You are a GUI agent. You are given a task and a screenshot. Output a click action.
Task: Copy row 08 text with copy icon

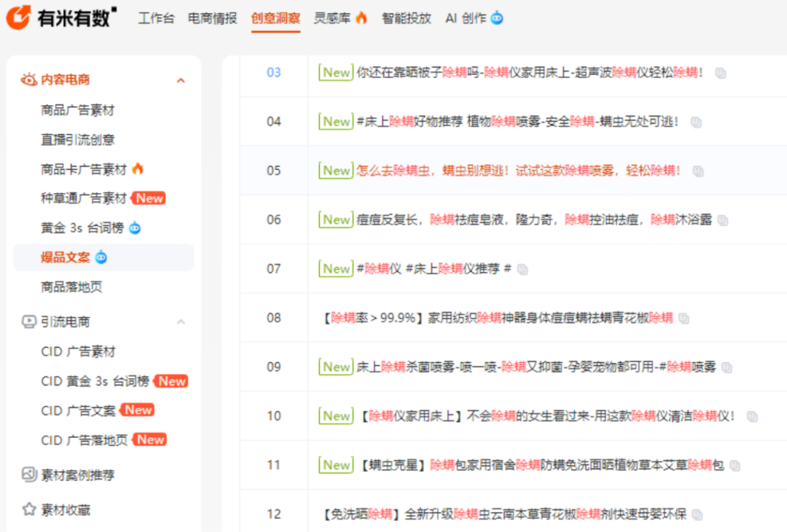click(x=684, y=318)
